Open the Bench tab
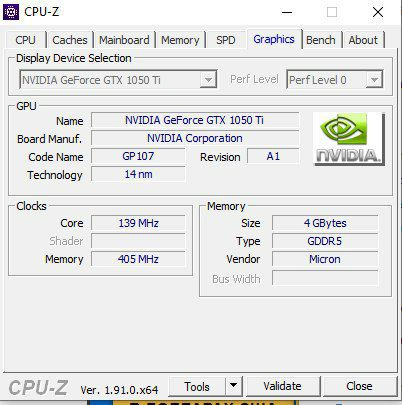 (x=321, y=40)
